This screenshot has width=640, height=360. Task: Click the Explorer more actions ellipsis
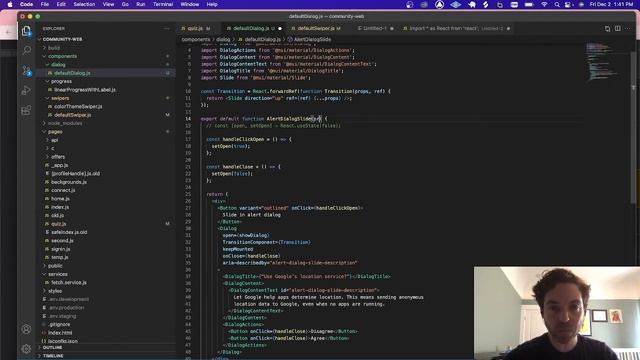167,29
